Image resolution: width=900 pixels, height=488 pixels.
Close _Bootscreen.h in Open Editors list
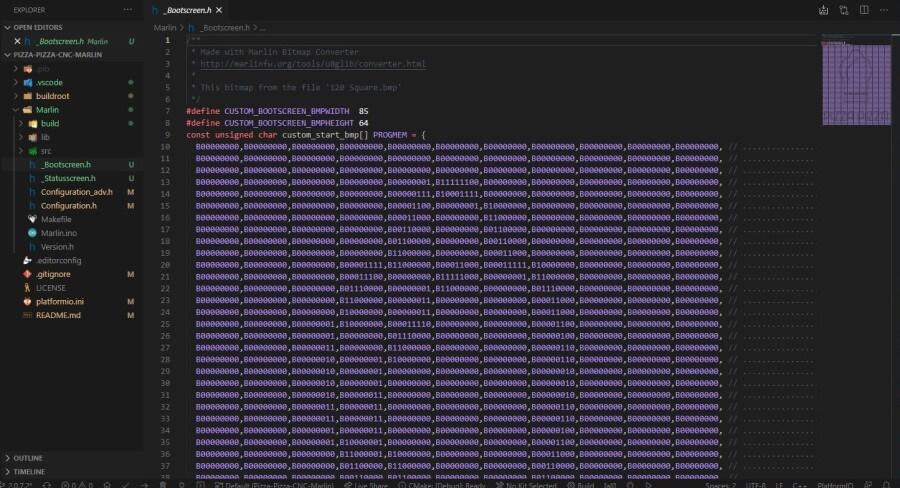[x=17, y=41]
